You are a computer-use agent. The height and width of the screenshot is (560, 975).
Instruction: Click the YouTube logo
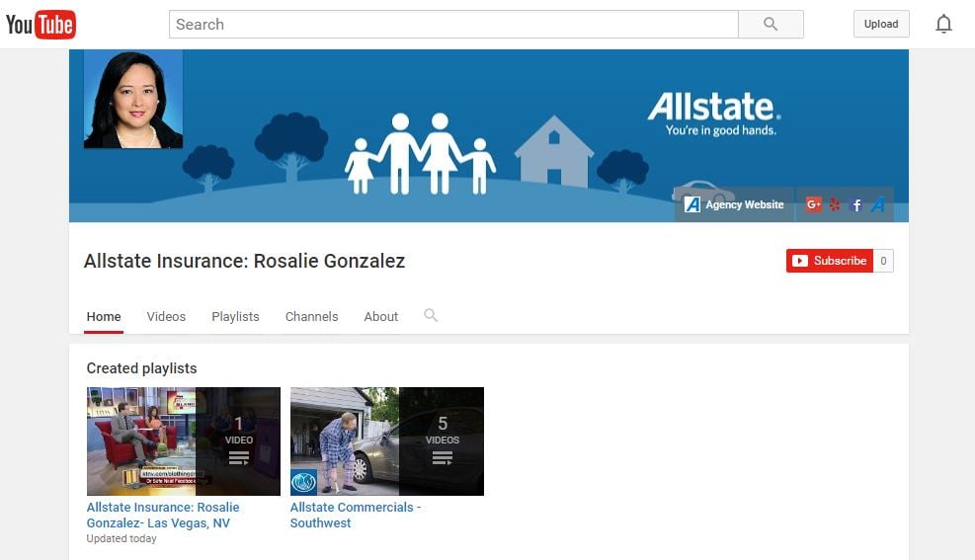tap(41, 25)
